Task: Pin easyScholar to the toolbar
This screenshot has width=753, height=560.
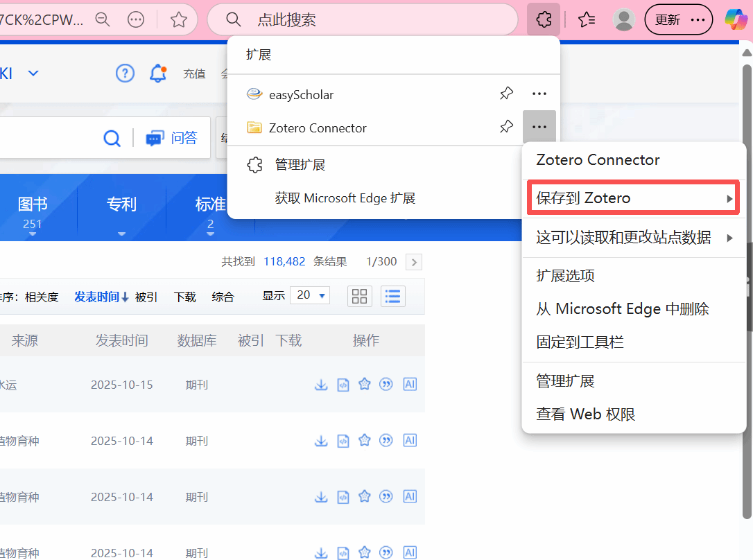Action: click(x=506, y=94)
